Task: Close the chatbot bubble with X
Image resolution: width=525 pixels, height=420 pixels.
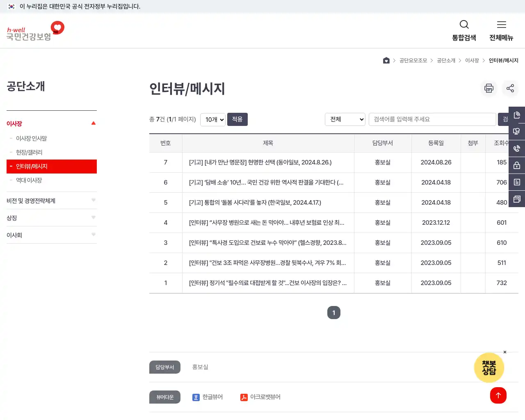Action: click(505, 352)
